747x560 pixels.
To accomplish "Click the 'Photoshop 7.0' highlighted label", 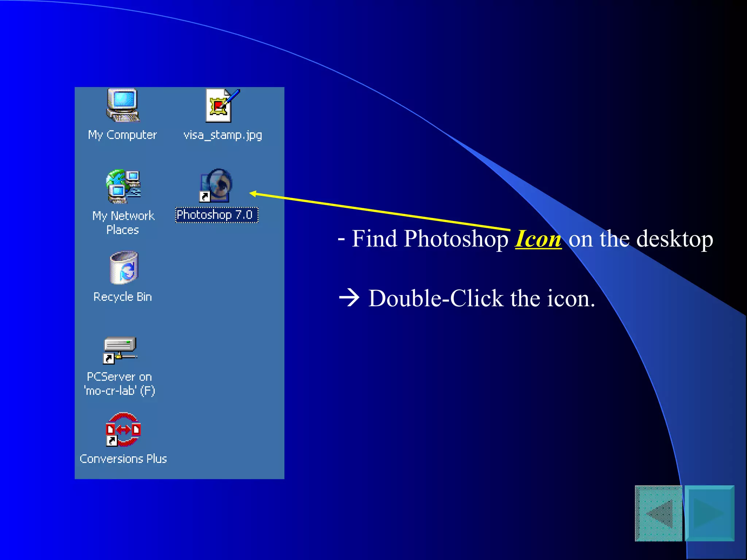I will [217, 215].
